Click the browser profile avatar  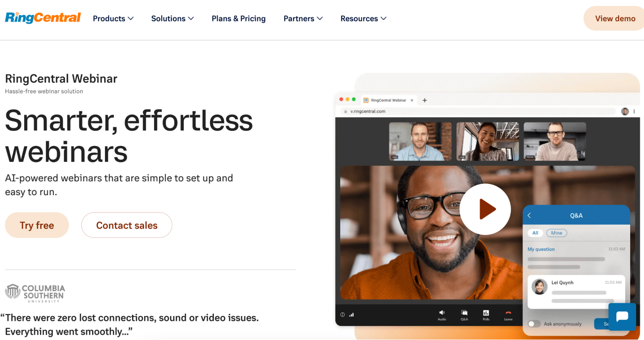[x=625, y=111]
